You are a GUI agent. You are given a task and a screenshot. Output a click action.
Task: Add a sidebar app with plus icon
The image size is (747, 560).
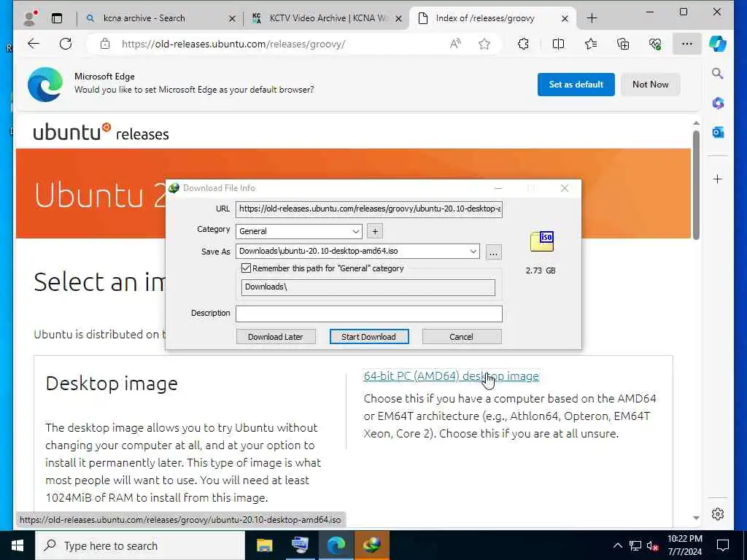[x=718, y=179]
